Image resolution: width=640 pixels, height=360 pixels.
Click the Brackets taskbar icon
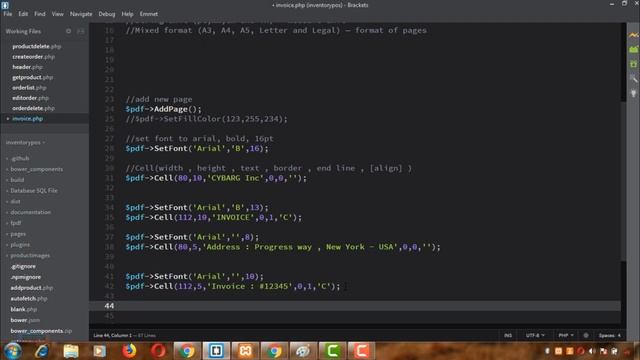pos(216,351)
